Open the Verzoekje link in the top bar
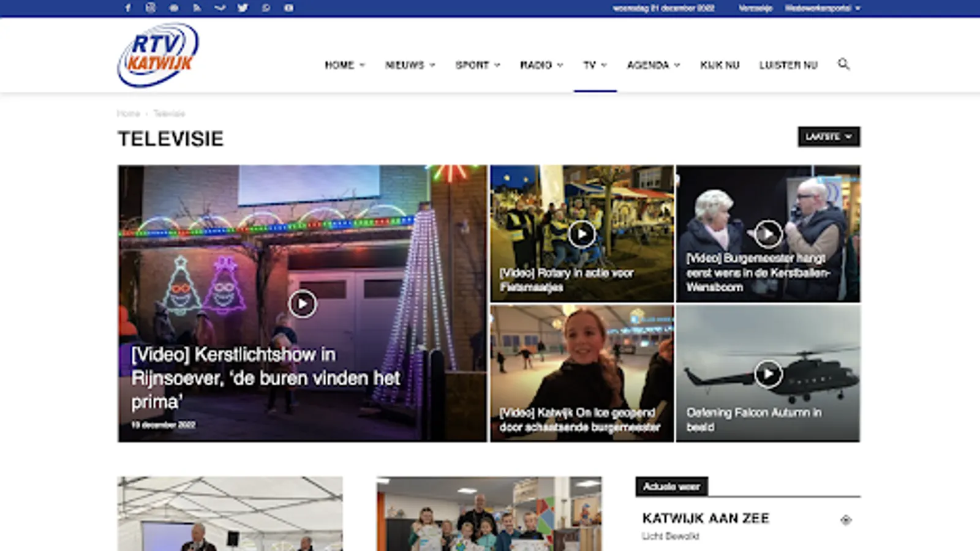The height and width of the screenshot is (551, 980). pyautogui.click(x=755, y=8)
